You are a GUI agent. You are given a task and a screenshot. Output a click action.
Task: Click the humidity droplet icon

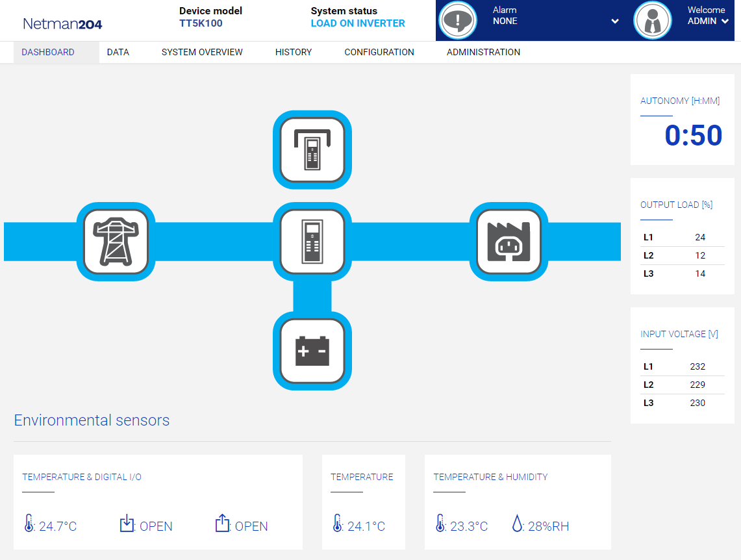tap(517, 524)
